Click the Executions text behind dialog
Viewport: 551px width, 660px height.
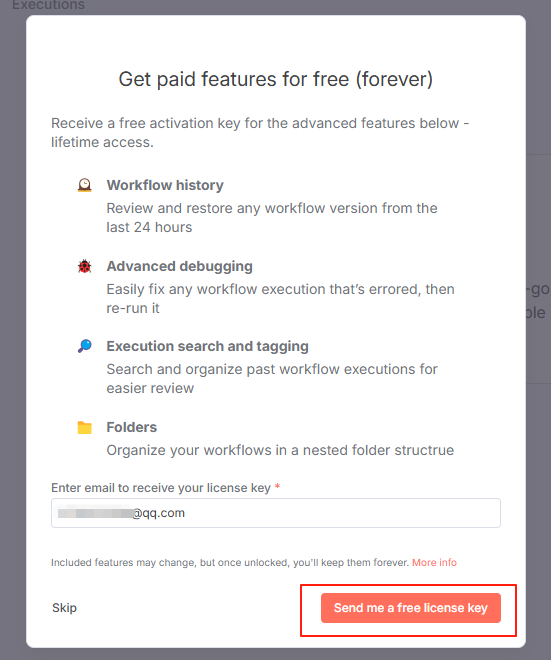(48, 5)
